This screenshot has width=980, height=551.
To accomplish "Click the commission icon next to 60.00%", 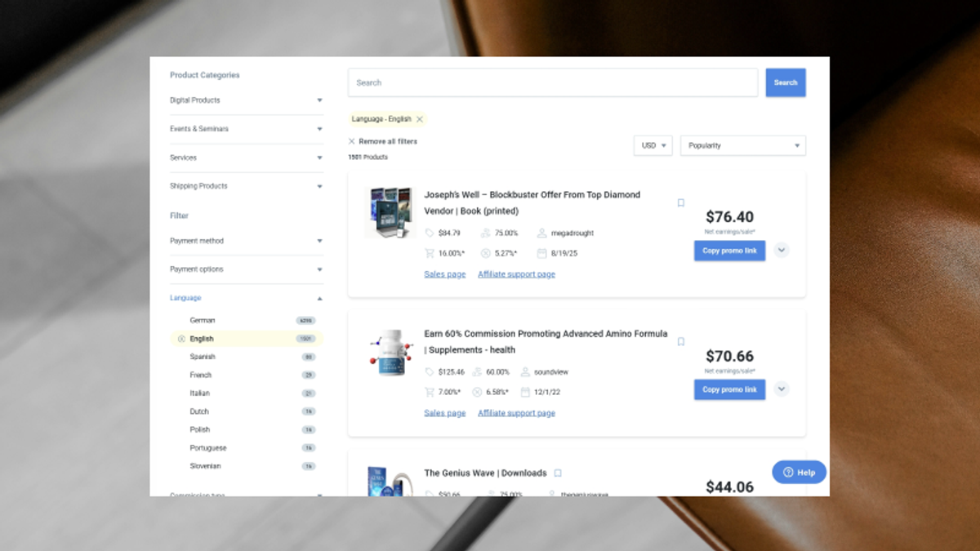I will pos(478,372).
